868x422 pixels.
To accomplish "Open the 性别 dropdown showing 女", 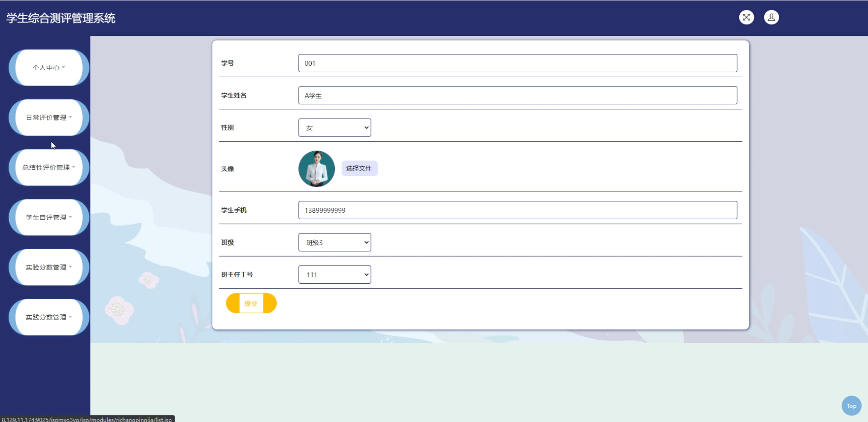I will [x=335, y=127].
